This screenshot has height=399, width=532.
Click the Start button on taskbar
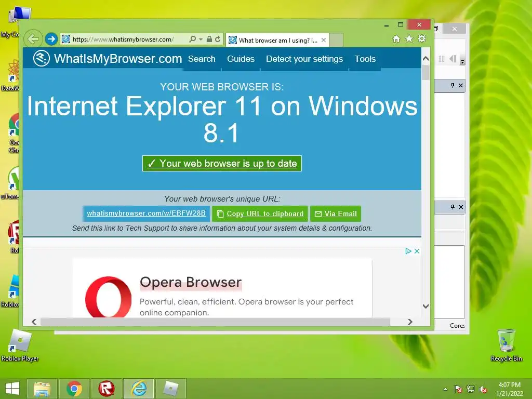12,389
